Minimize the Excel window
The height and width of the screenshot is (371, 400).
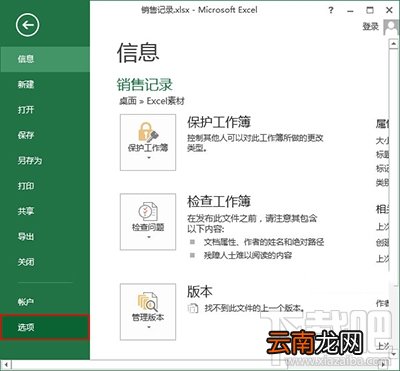tap(350, 11)
